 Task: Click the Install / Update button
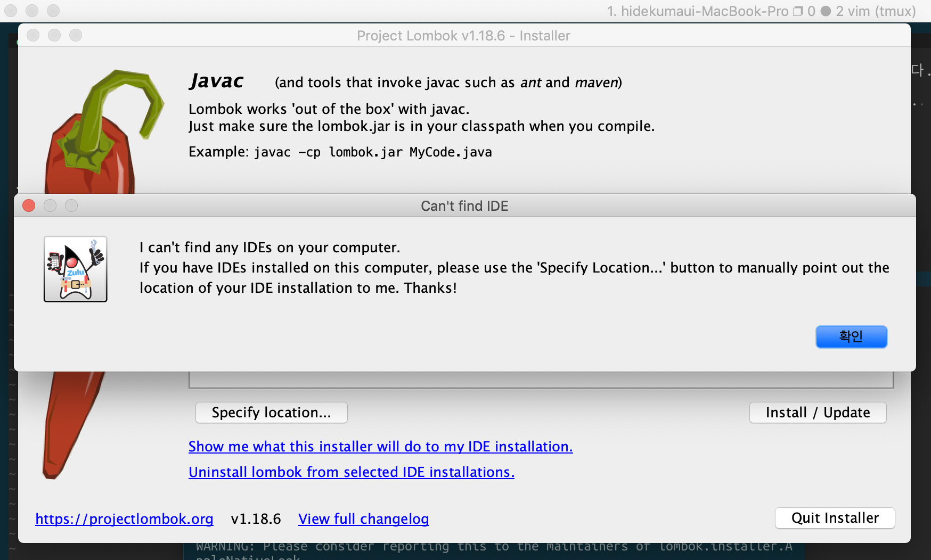pyautogui.click(x=818, y=413)
